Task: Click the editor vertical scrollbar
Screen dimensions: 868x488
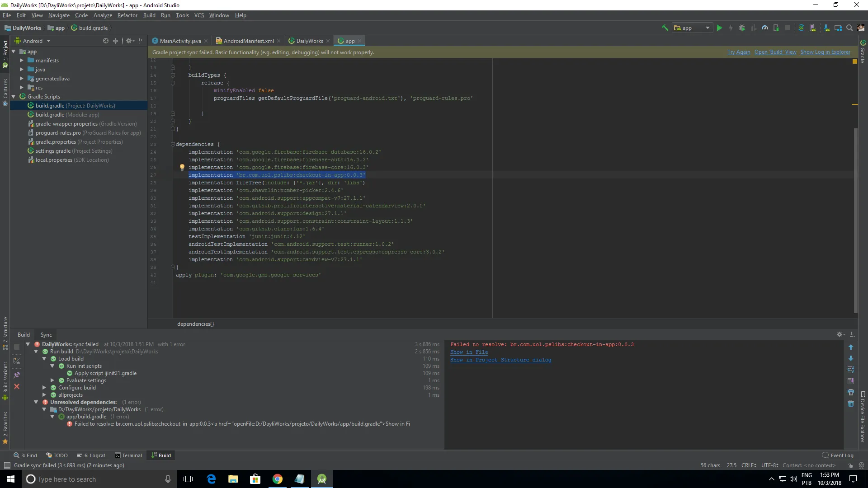Action: point(855,217)
